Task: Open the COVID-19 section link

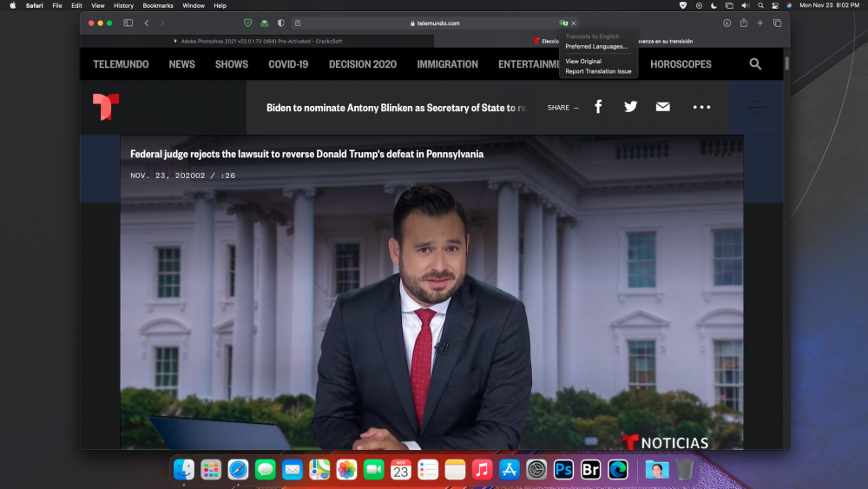Action: [x=288, y=64]
